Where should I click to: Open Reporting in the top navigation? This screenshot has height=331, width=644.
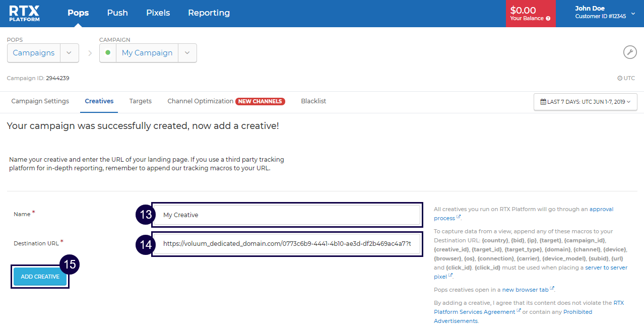pos(209,13)
